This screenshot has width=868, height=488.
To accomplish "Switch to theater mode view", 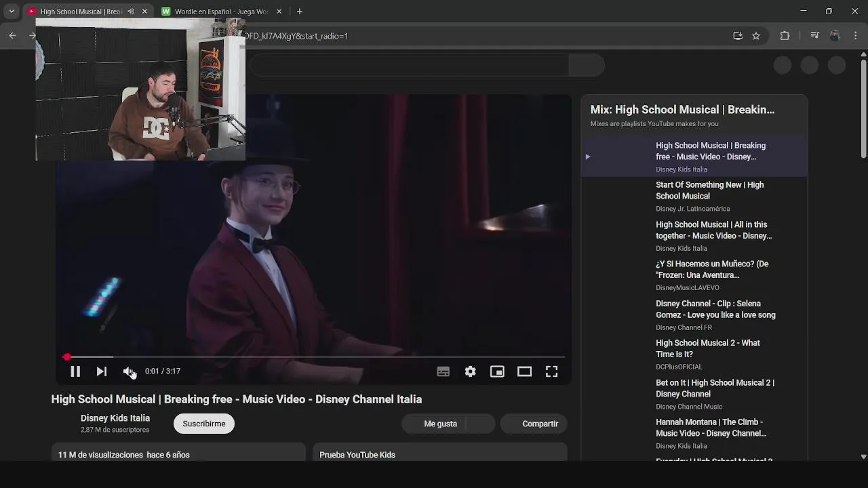I will point(524,371).
